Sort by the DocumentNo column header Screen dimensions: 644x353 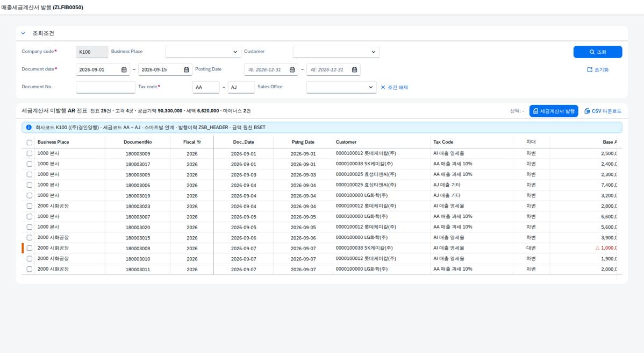coord(138,142)
